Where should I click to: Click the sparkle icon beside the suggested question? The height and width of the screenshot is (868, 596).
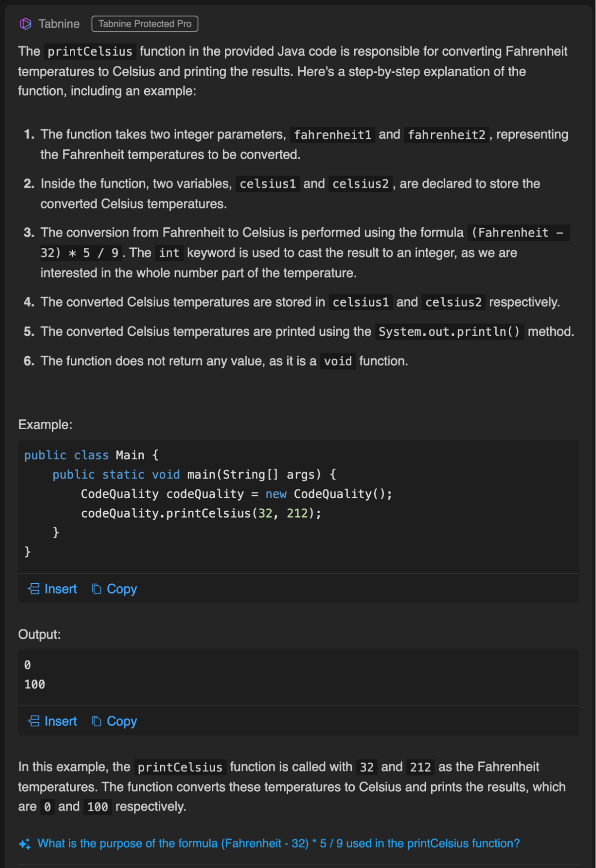25,844
